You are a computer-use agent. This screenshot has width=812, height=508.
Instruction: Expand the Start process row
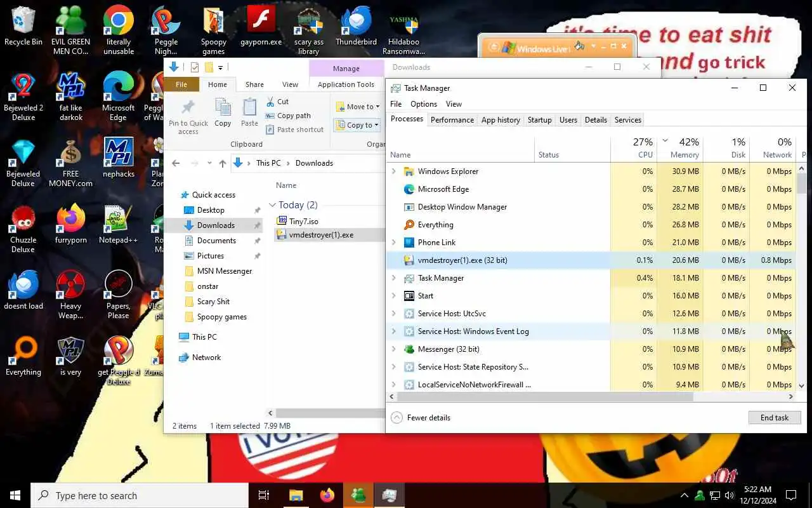tap(394, 296)
